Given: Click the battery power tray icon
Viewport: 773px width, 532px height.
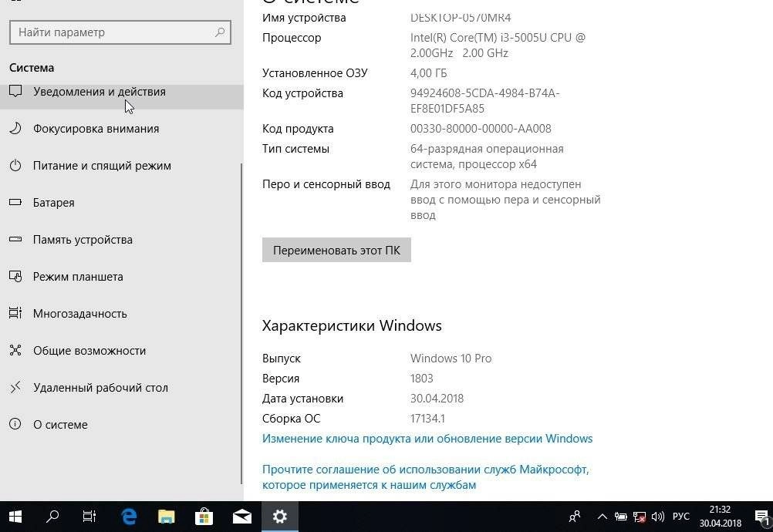Looking at the screenshot, I should click(621, 517).
